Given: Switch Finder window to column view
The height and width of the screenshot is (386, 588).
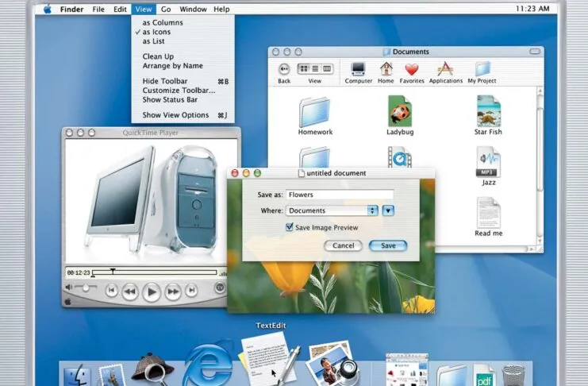Looking at the screenshot, I should (325, 69).
